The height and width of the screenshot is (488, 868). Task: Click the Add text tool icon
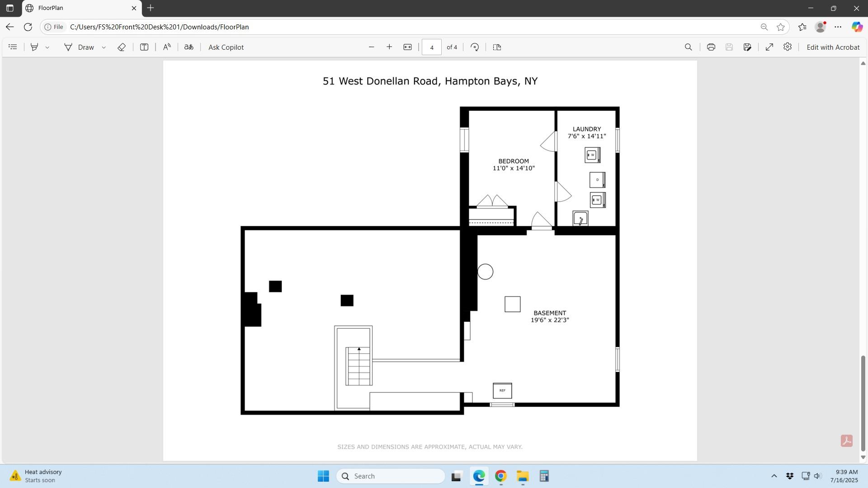144,47
